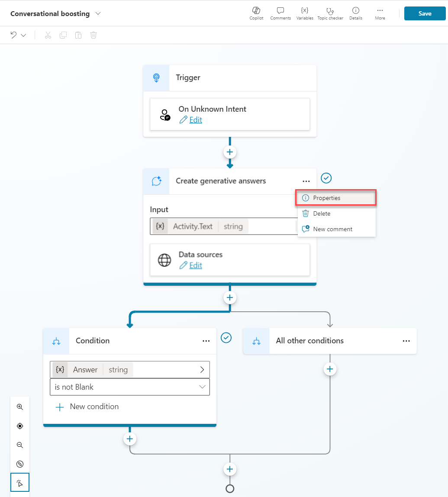This screenshot has height=497, width=448.
Task: Click the zoom out canvas icon
Action: (20, 445)
